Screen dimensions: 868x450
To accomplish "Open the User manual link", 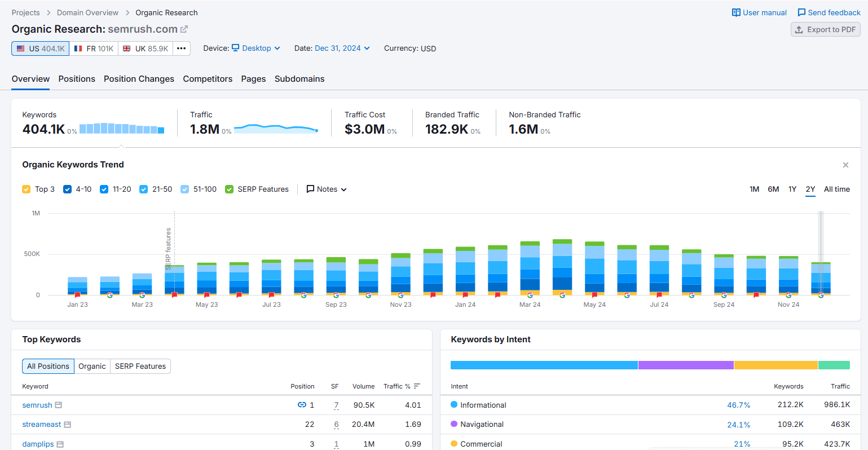I will pyautogui.click(x=759, y=12).
